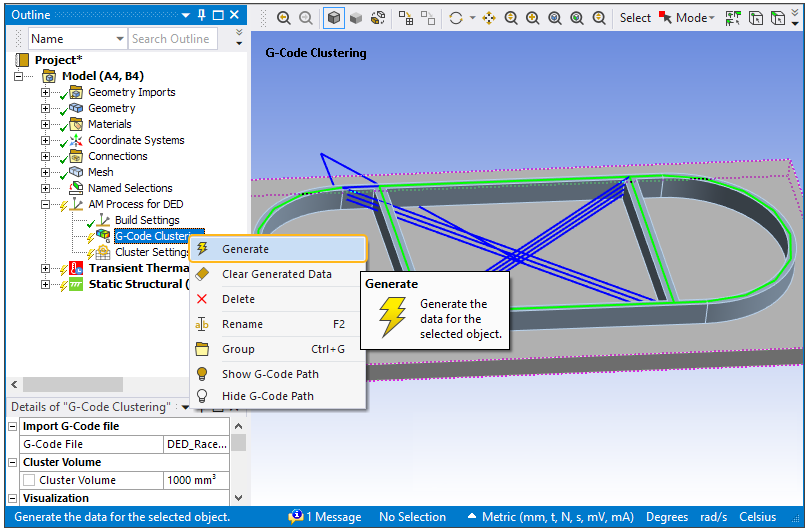Select the Cluster Settings item
The width and height of the screenshot is (807, 532).
152,252
